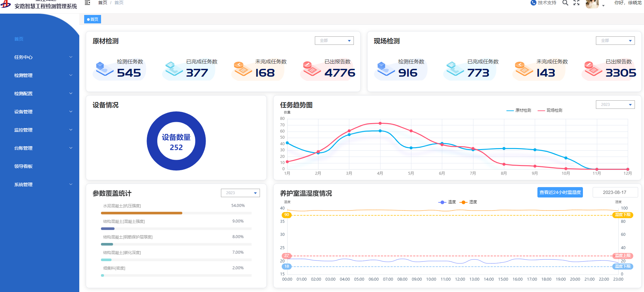
Task: Open the search magnifier icon
Action: (x=565, y=3)
